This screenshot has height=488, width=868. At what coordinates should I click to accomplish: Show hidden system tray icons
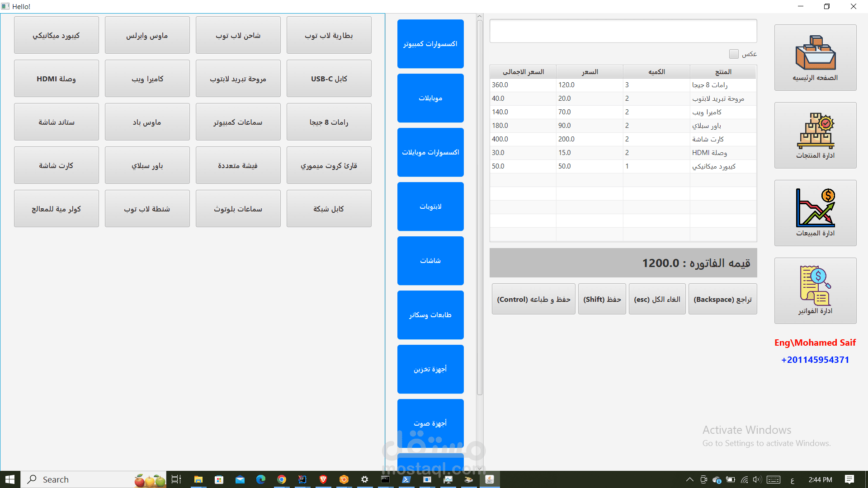click(689, 479)
